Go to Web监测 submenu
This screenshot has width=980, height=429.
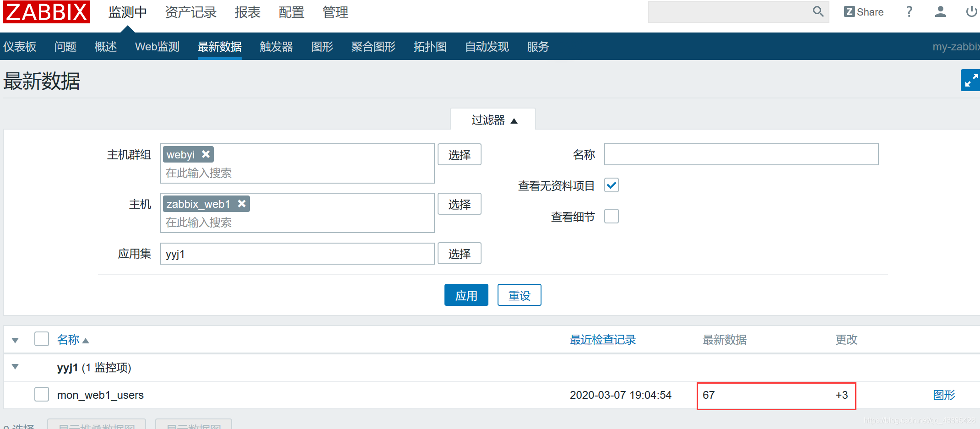pos(157,47)
